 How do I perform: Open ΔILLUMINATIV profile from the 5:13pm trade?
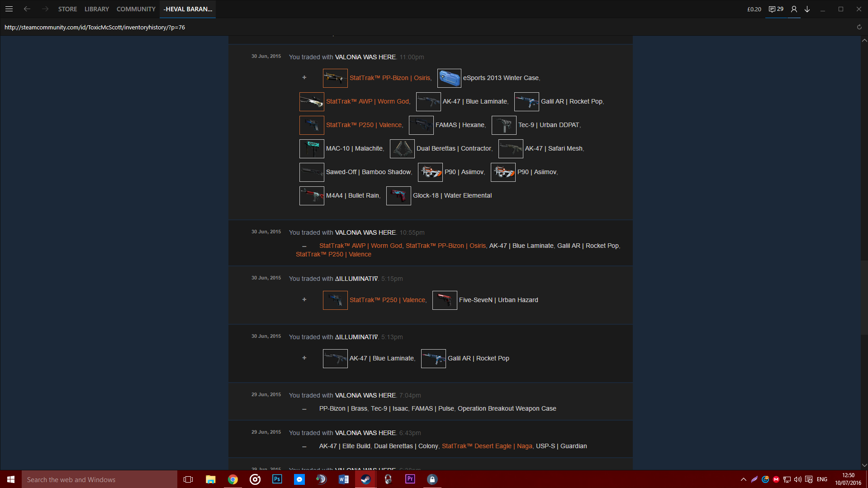click(x=356, y=337)
